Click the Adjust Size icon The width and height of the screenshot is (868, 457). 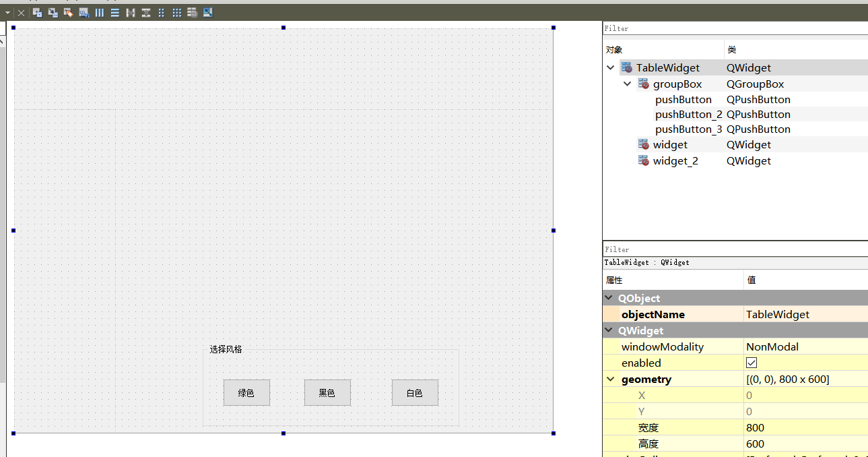pos(207,12)
